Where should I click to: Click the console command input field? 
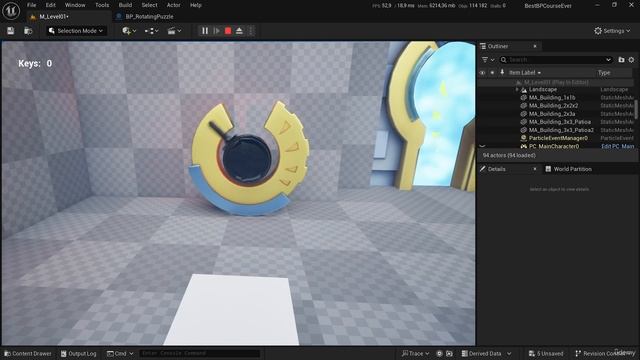tap(199, 353)
